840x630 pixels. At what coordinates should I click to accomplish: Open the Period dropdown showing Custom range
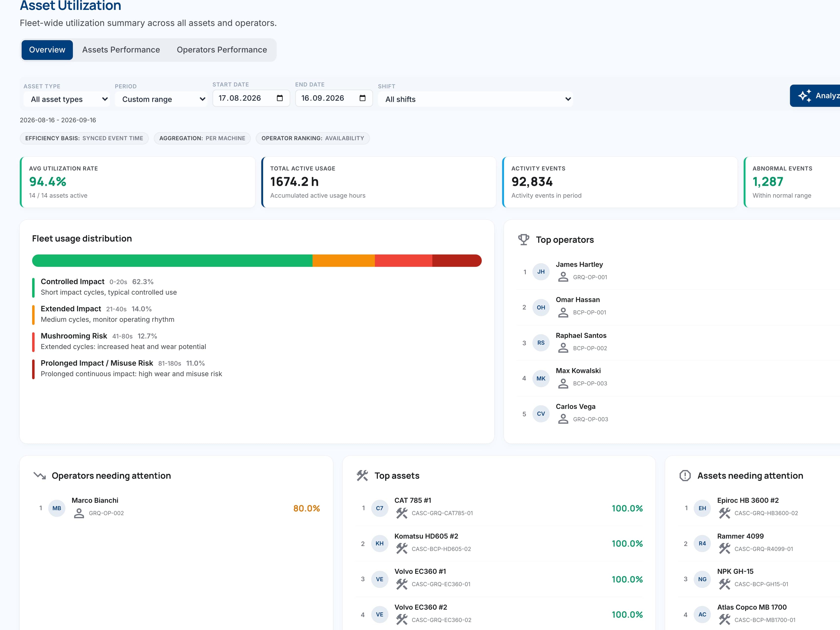[x=161, y=99]
